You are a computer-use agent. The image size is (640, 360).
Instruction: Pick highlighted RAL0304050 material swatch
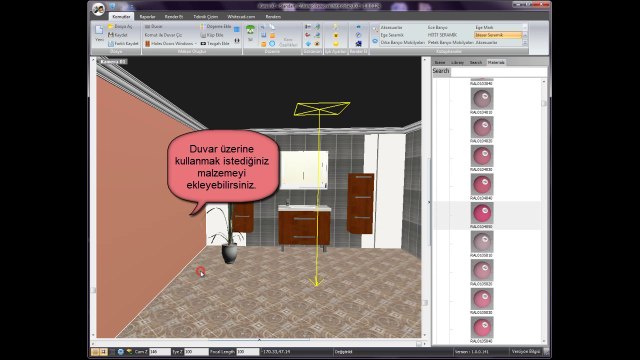click(482, 213)
